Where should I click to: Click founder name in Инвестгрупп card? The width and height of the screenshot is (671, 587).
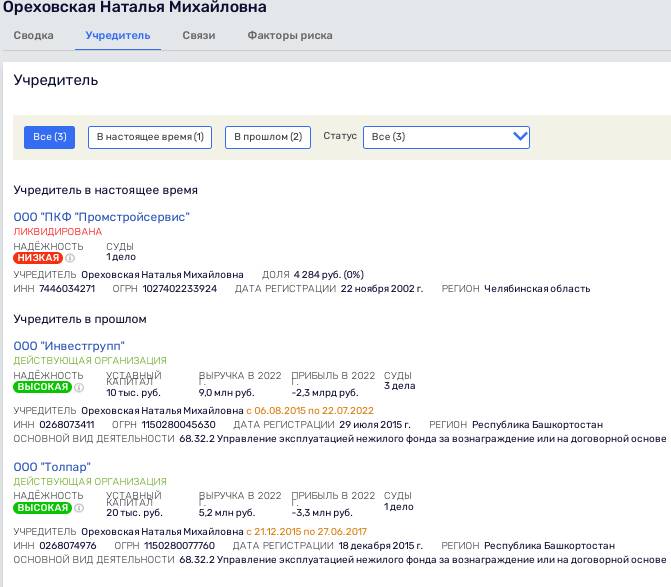coord(162,411)
